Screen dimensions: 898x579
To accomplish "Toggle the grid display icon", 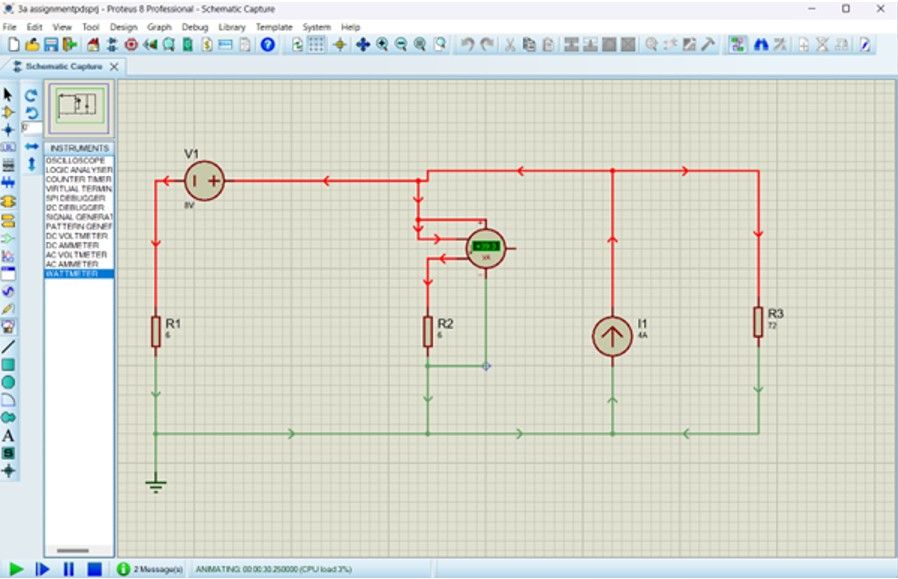I will point(316,45).
